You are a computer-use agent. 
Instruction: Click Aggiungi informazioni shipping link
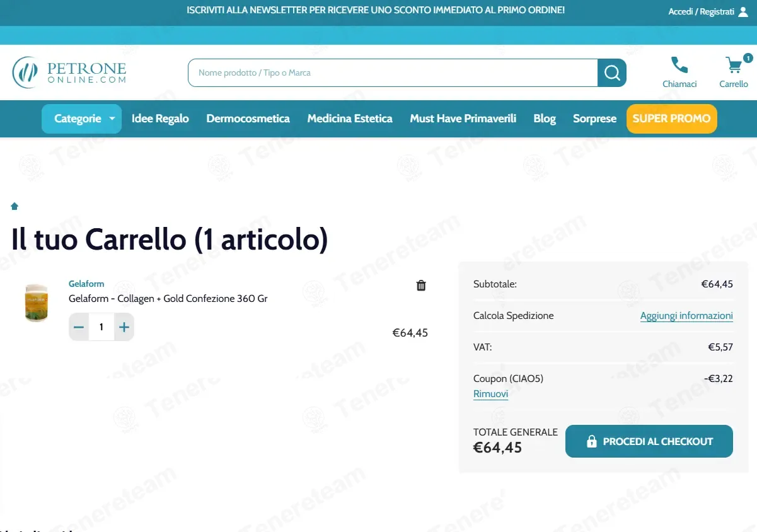[686, 316]
